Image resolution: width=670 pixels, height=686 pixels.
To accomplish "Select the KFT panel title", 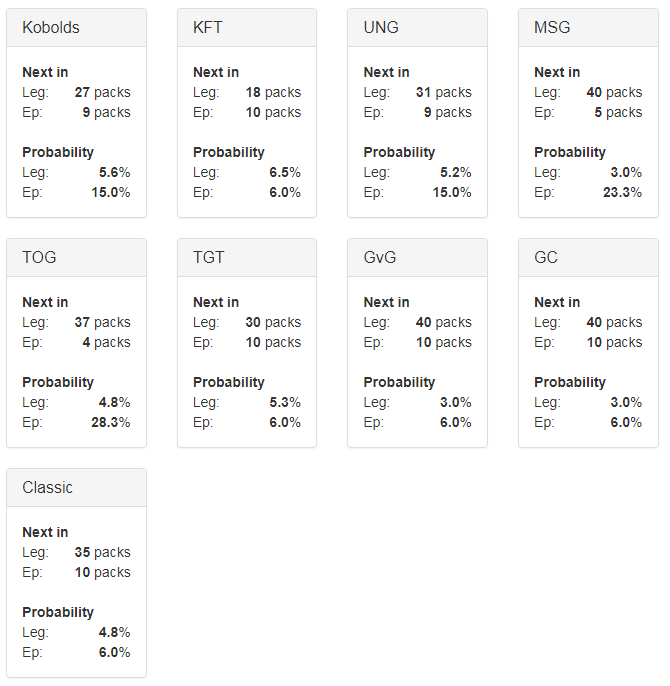I will [x=207, y=28].
